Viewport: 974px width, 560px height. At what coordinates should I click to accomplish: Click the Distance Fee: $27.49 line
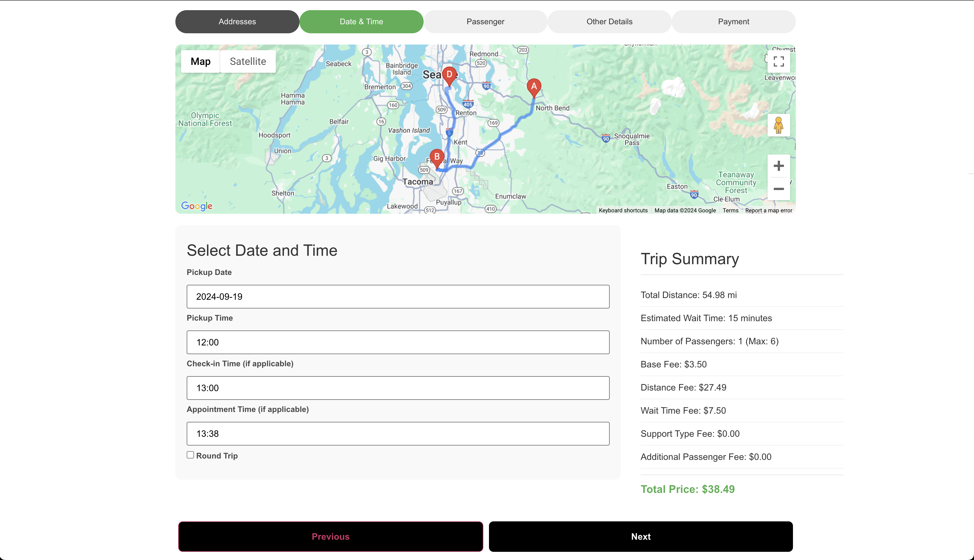tap(683, 387)
